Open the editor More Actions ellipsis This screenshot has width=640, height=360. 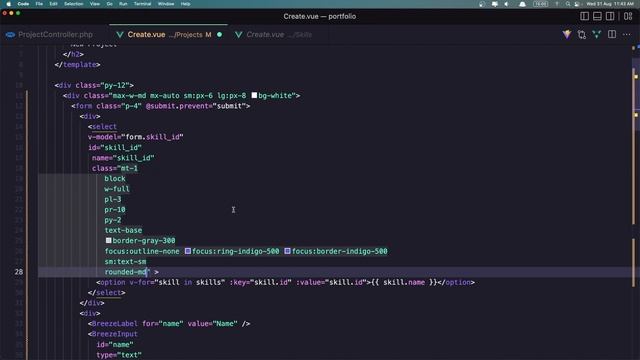627,35
